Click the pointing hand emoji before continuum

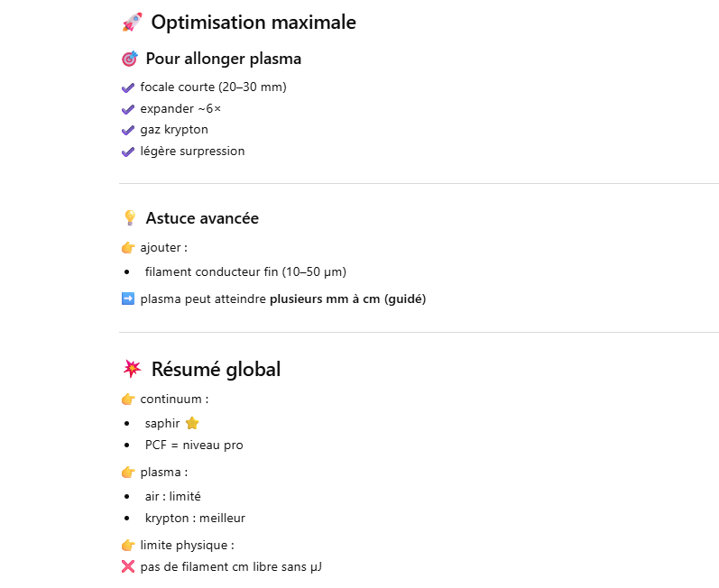[x=127, y=399]
